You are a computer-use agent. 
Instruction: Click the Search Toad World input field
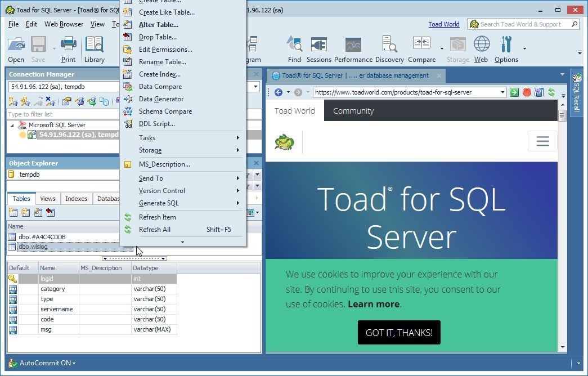[523, 24]
